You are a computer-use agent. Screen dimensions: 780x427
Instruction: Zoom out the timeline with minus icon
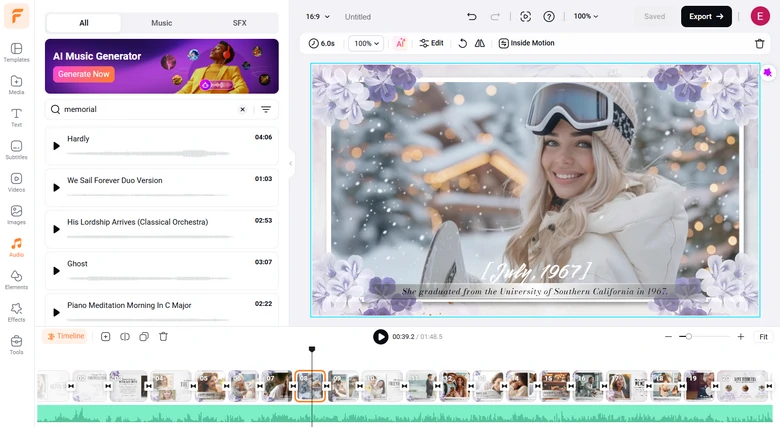(x=668, y=337)
